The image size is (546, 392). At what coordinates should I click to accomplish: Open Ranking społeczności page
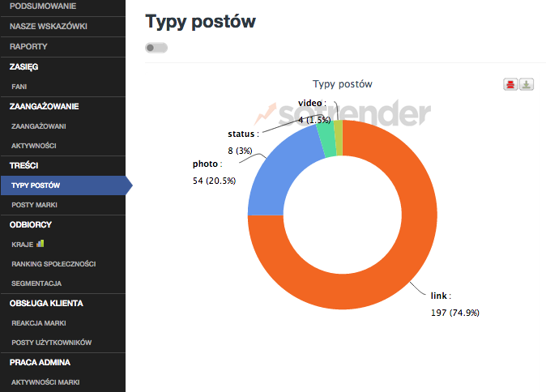coord(54,264)
